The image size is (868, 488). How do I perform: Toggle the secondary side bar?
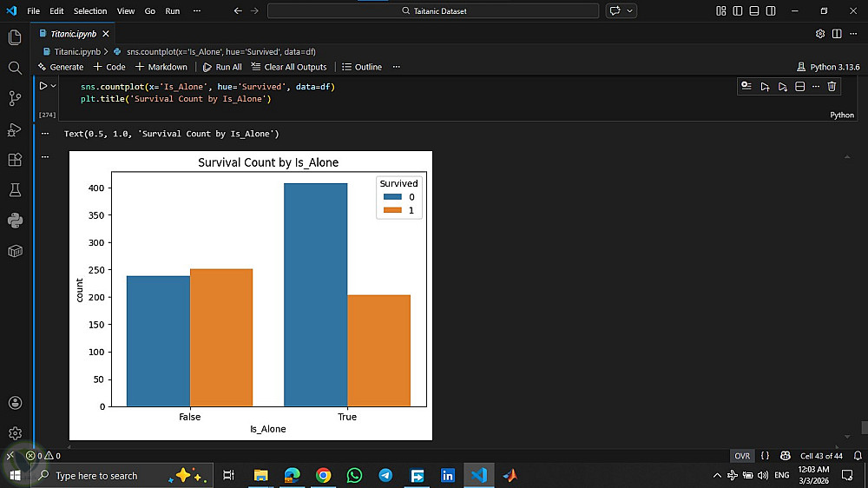coord(771,11)
